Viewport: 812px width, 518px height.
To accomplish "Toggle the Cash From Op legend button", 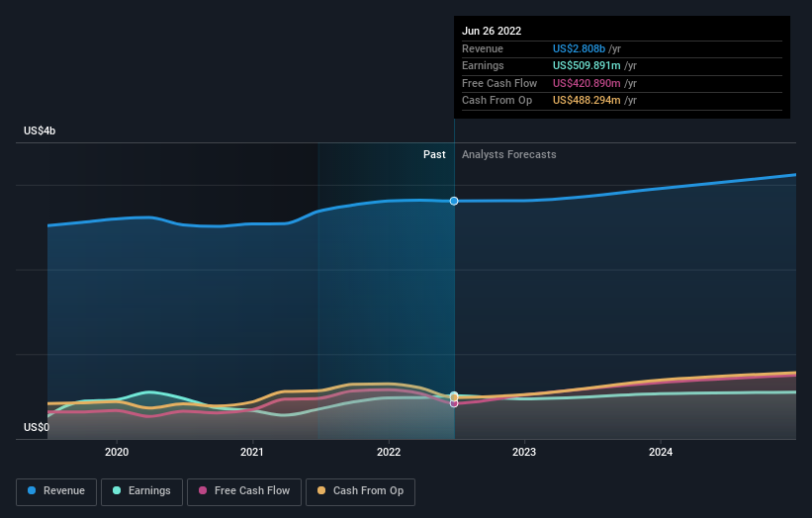I will pos(360,491).
